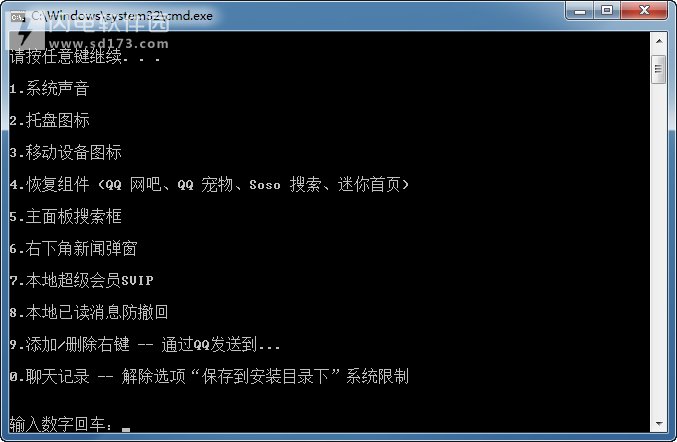The image size is (677, 442).
Task: Click option 2 托盘图标 line
Action: 49,120
